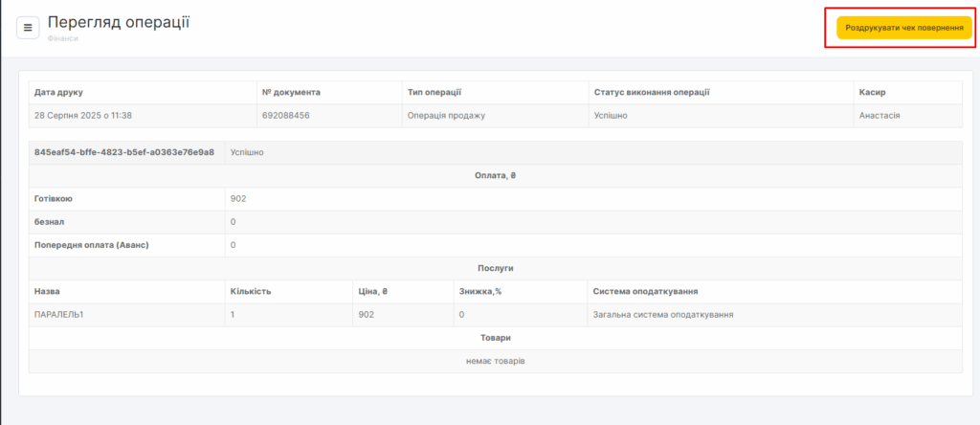Click the немає товарів empty row
This screenshot has height=425, width=980.
point(495,361)
